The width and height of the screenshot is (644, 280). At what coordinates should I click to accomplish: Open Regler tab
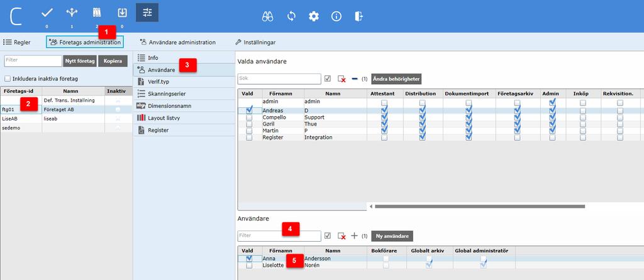coord(17,42)
